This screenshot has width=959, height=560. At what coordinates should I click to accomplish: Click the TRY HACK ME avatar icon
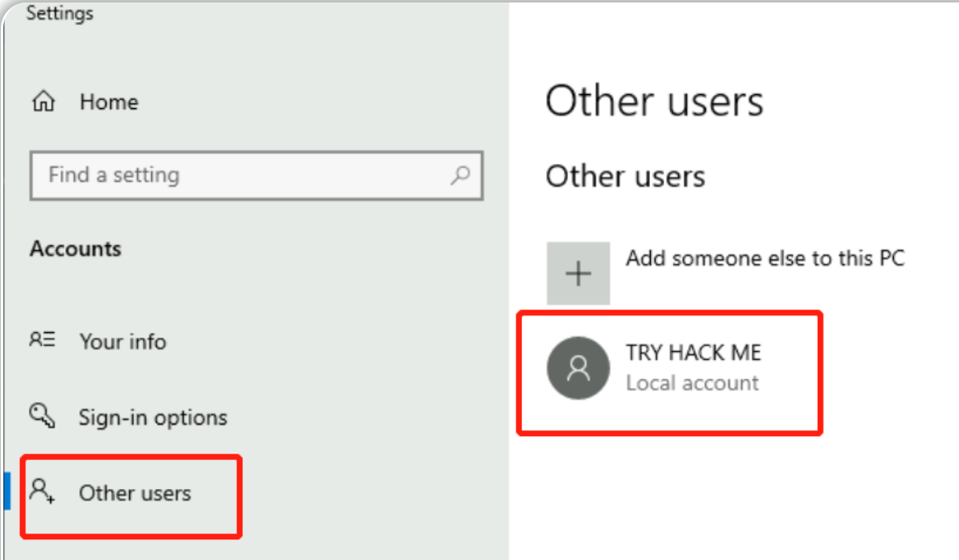[x=578, y=368]
